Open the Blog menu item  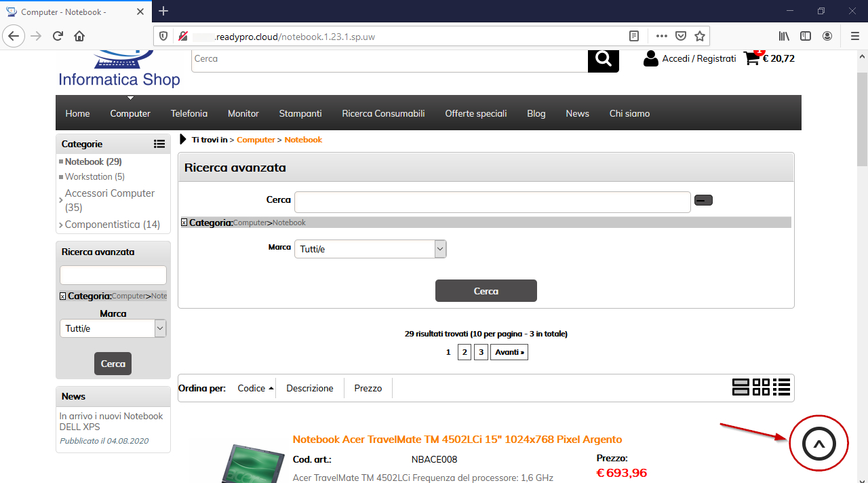point(536,113)
